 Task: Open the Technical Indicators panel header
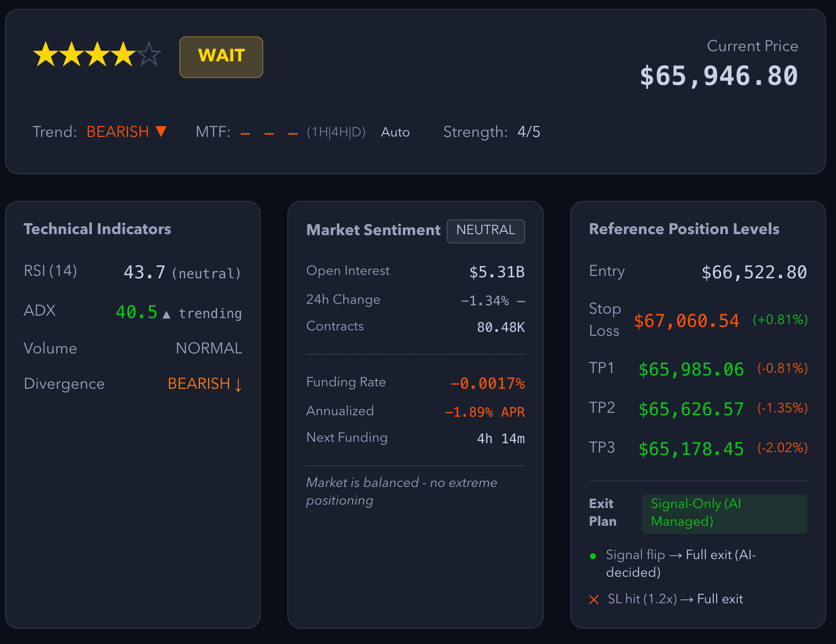click(x=97, y=229)
